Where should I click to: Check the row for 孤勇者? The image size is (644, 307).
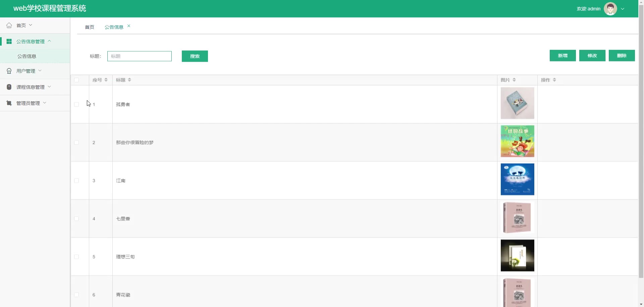point(76,105)
